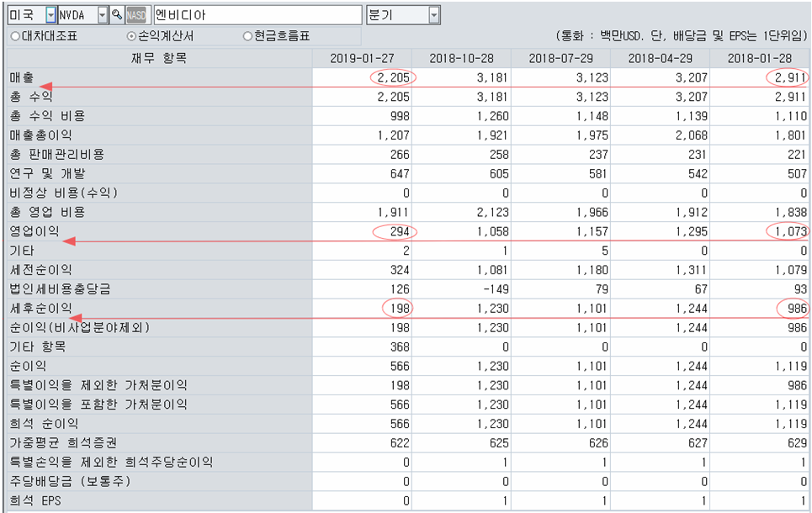Screen dimensions: 812x513
Task: Select the 현금흐름표 radio button
Action: coord(246,35)
